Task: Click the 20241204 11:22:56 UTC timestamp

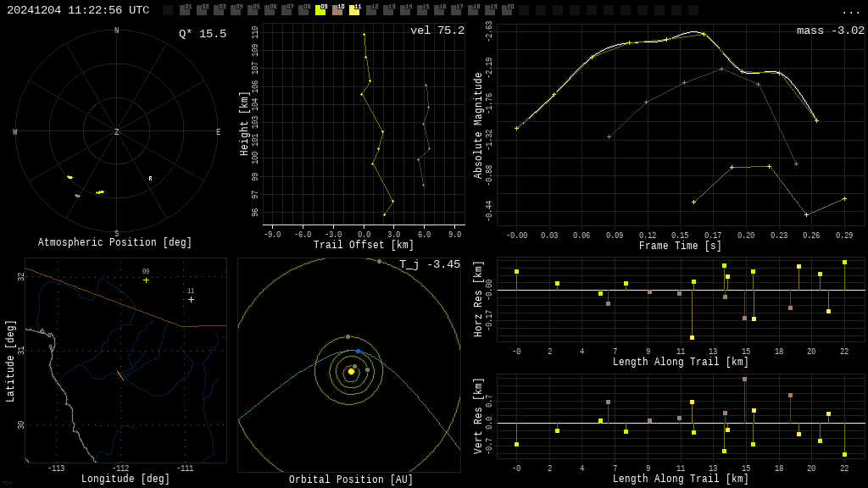Action: click(78, 10)
